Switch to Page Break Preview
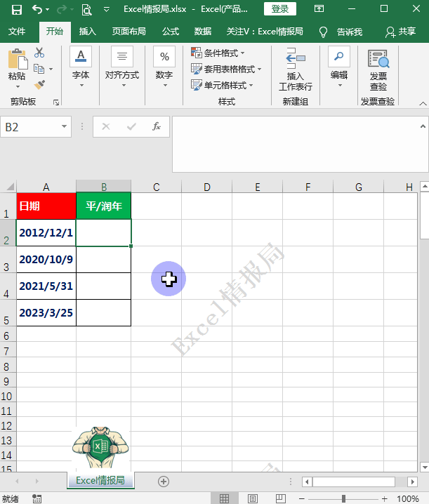This screenshot has height=504, width=429. point(281,498)
